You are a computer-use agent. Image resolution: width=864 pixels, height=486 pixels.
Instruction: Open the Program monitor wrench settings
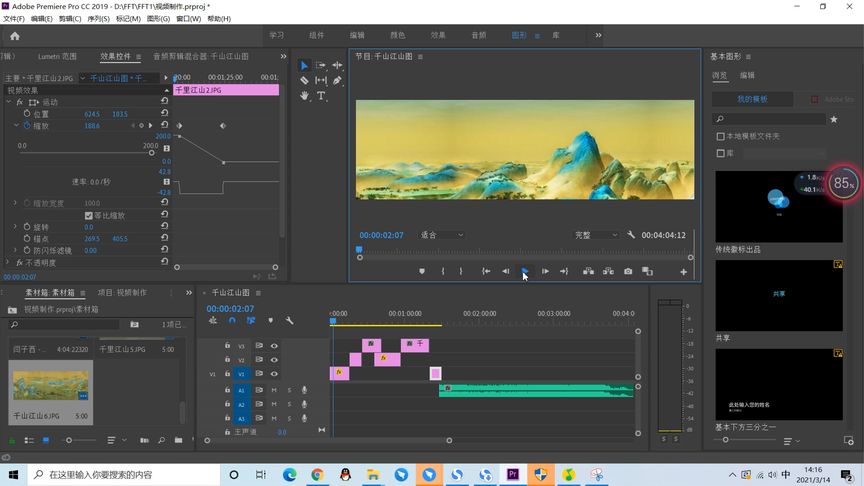click(631, 235)
